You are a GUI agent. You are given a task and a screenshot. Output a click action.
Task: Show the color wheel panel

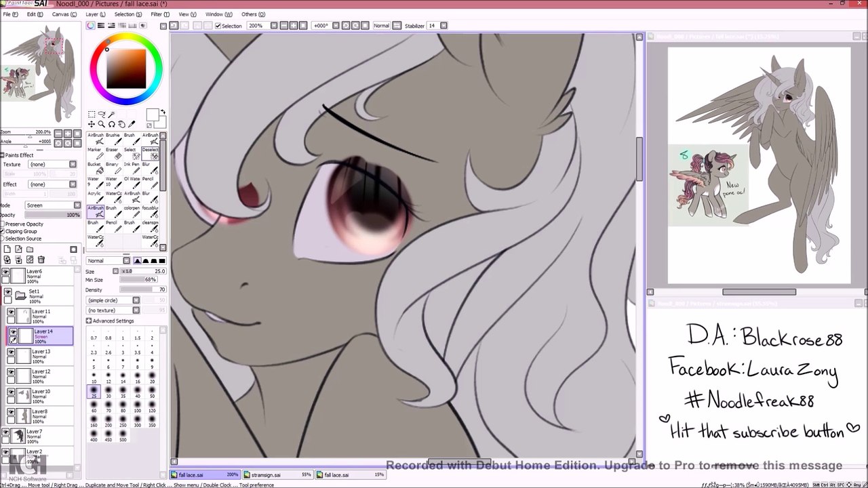(x=91, y=26)
